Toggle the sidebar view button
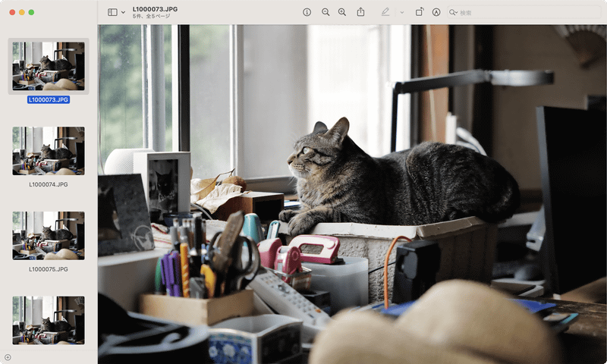 click(x=112, y=12)
